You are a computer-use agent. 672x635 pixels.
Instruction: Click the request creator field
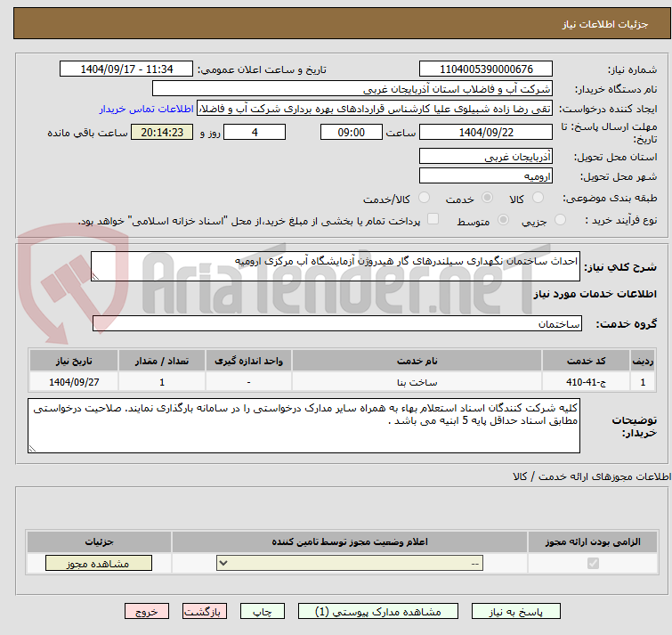click(375, 109)
